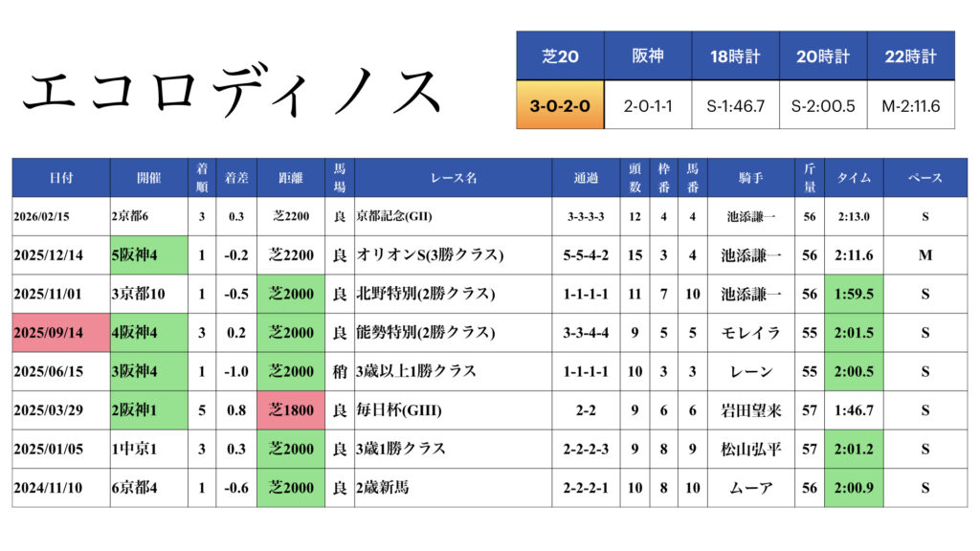Click the 日付 column header
This screenshot has width=980, height=551.
tap(60, 178)
